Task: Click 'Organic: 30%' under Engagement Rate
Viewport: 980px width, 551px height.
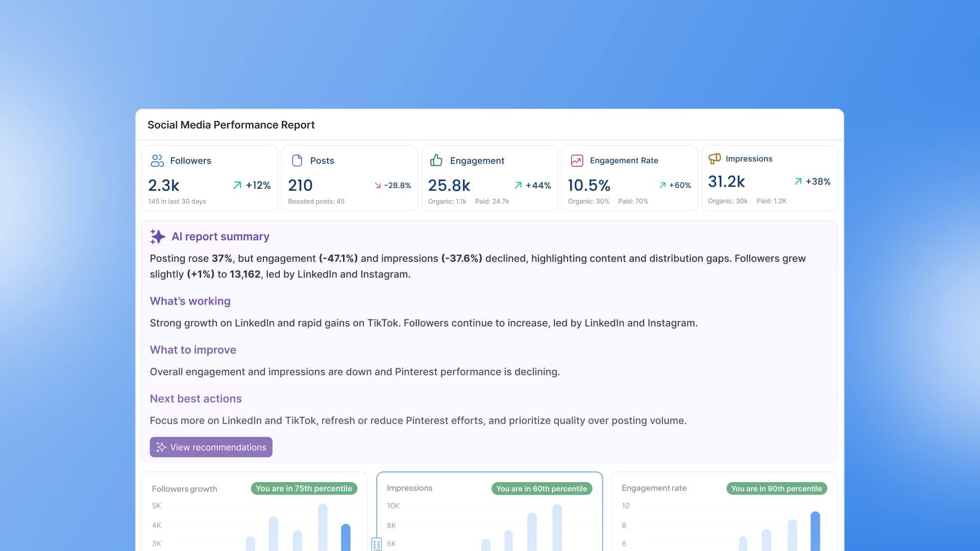Action: coord(589,202)
